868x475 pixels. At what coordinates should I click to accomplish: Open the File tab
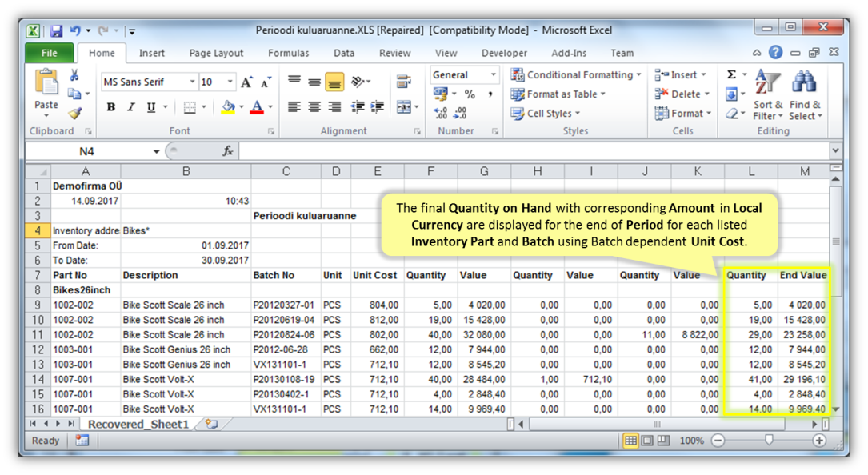49,53
